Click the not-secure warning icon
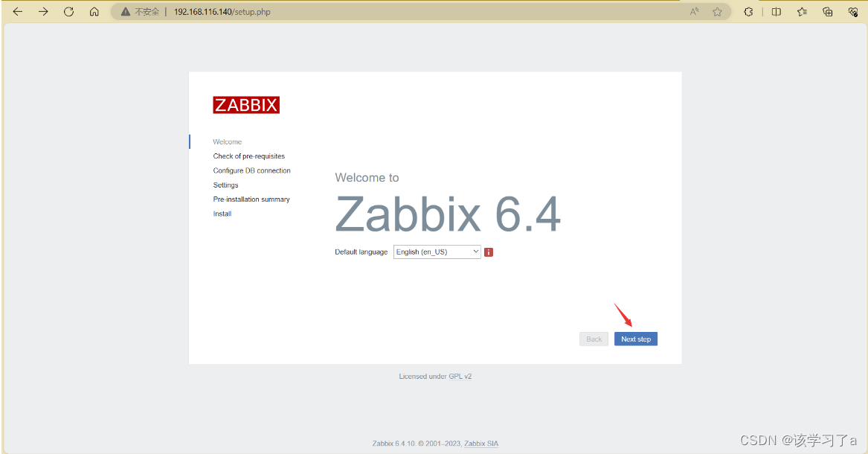 [126, 12]
